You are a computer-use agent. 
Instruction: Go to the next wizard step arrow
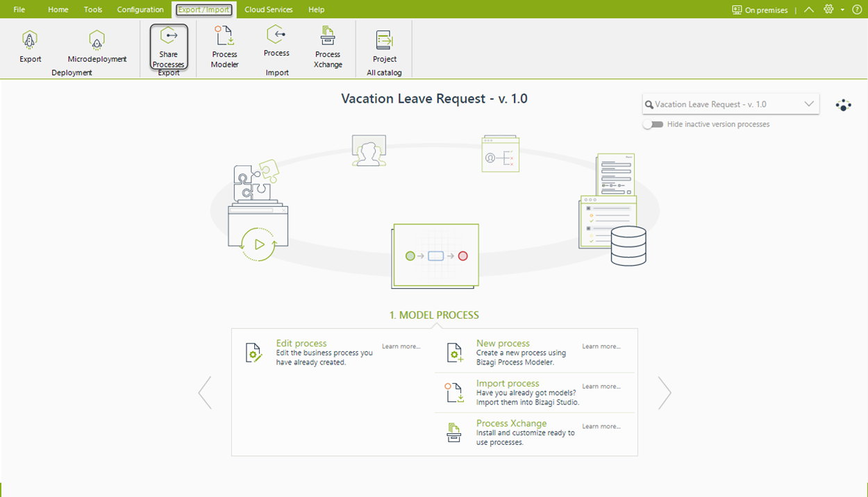tap(665, 393)
